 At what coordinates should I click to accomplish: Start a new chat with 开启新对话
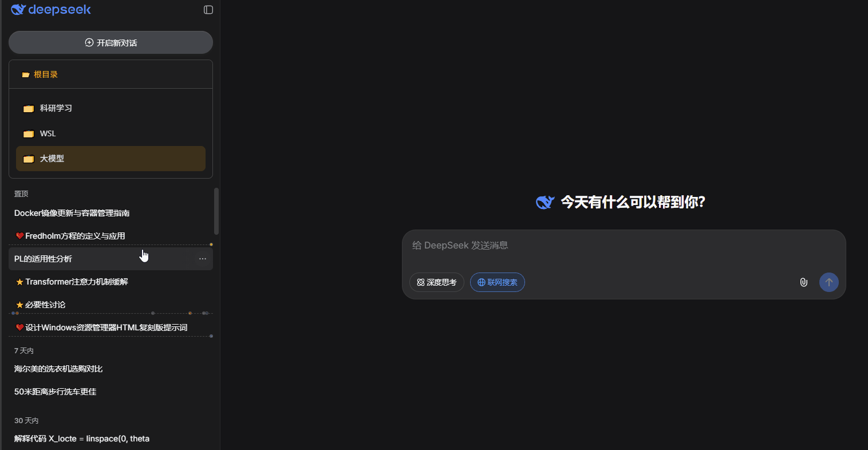click(111, 43)
